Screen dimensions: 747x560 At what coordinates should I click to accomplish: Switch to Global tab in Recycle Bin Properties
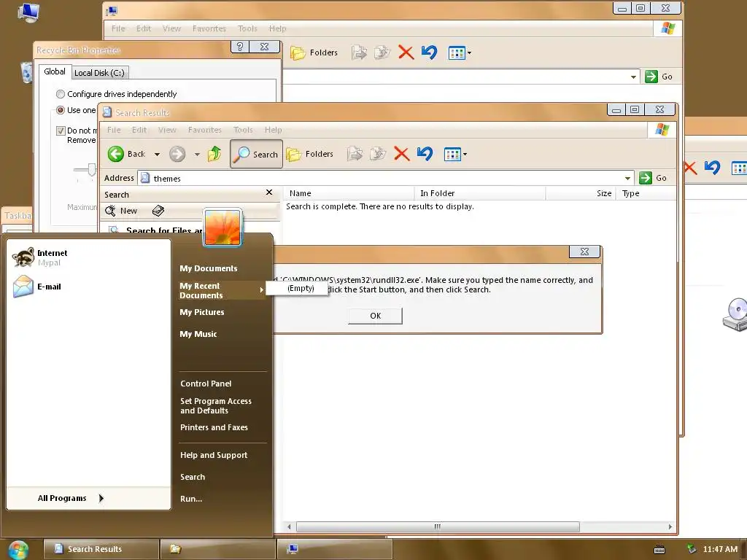pyautogui.click(x=54, y=71)
